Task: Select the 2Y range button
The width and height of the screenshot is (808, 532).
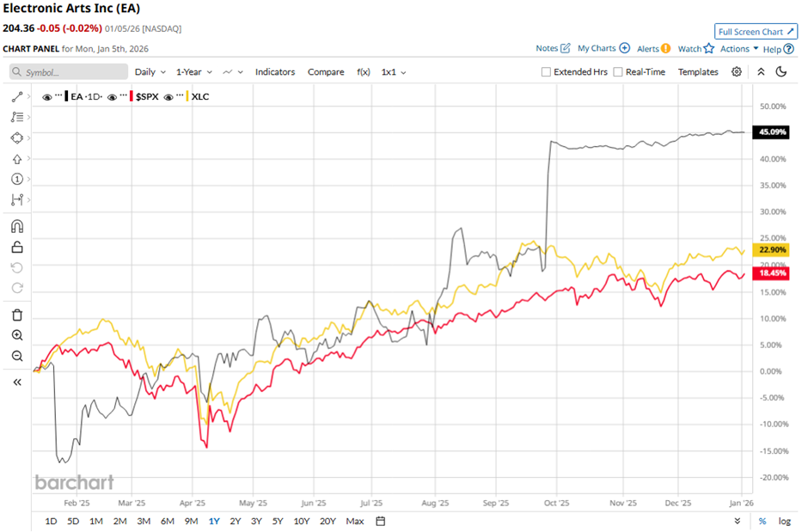Action: tap(235, 521)
